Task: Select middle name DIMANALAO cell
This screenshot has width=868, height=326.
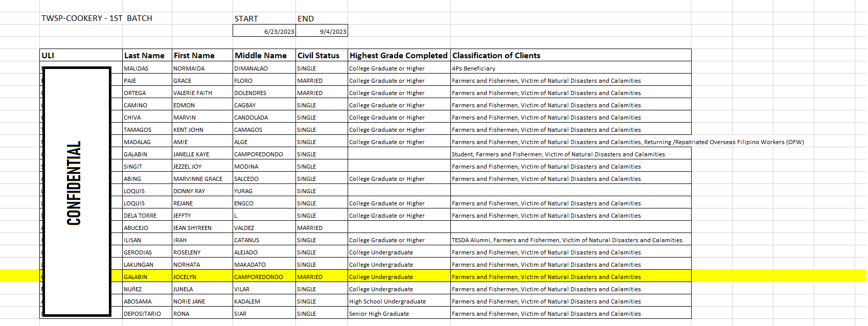Action: click(264, 67)
